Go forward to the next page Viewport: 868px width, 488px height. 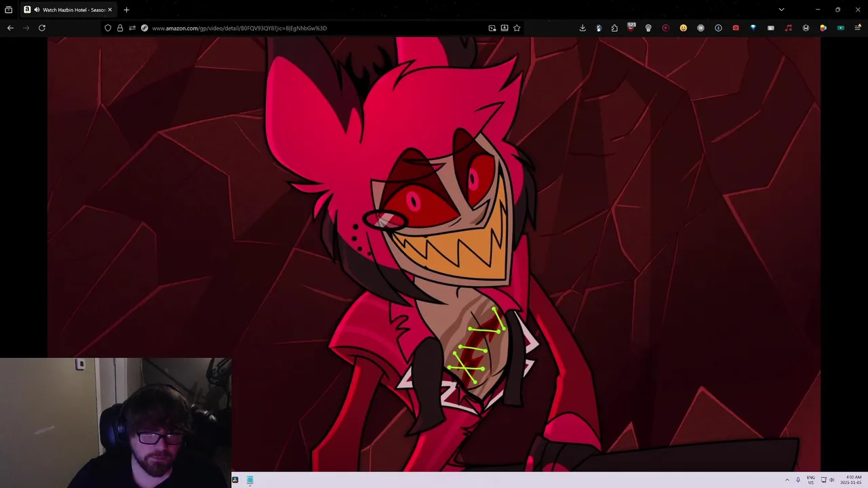(x=26, y=28)
